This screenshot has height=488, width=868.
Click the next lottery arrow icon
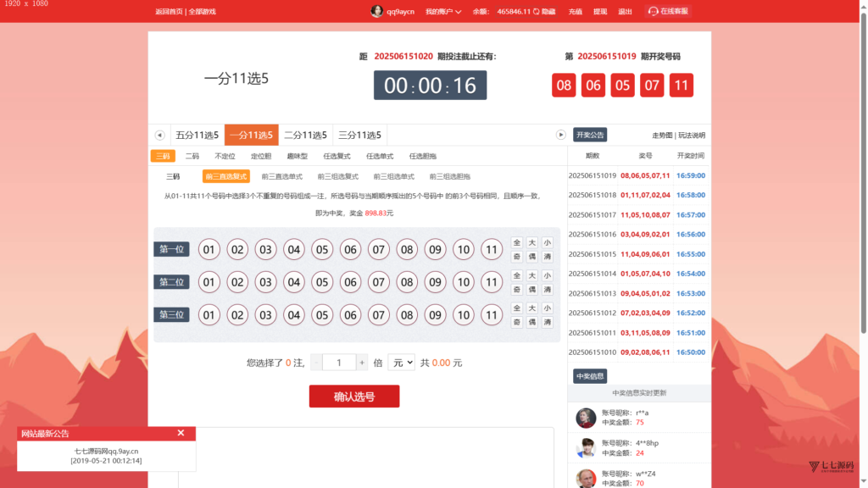561,135
